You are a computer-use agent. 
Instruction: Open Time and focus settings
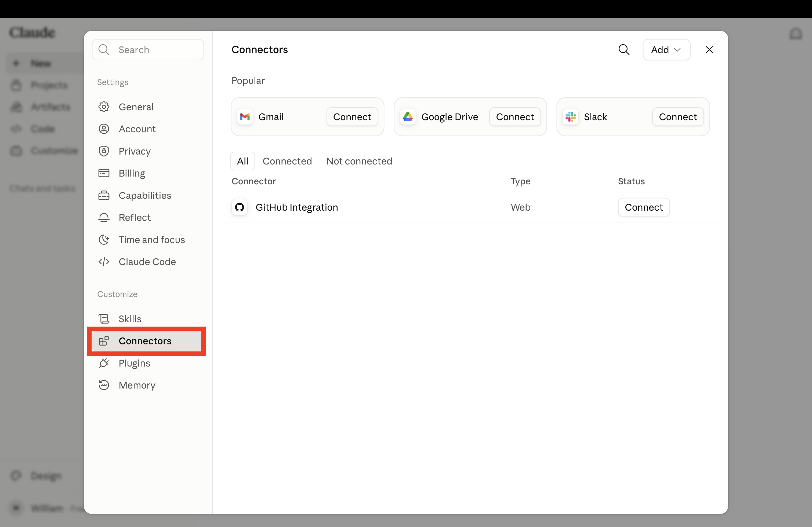[x=148, y=240]
